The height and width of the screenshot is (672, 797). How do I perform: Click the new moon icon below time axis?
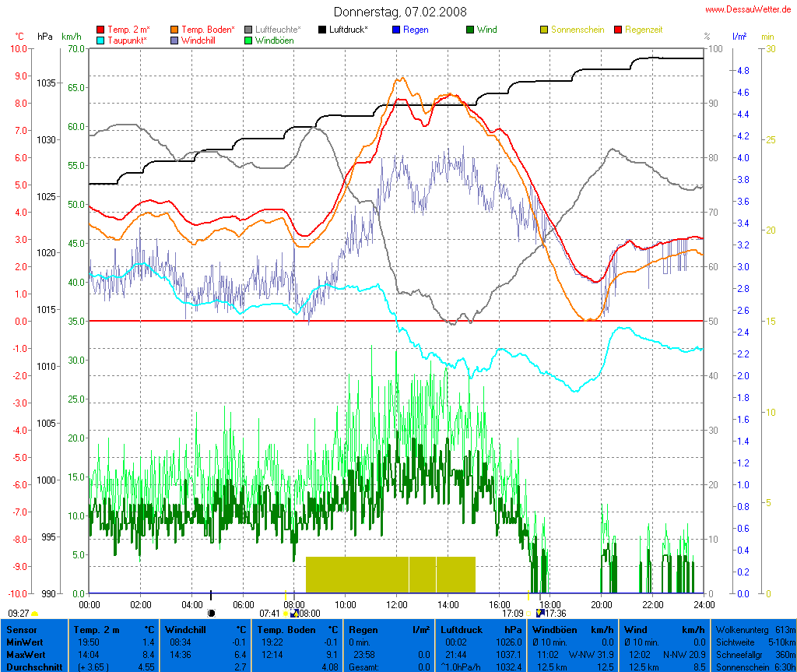point(211,614)
